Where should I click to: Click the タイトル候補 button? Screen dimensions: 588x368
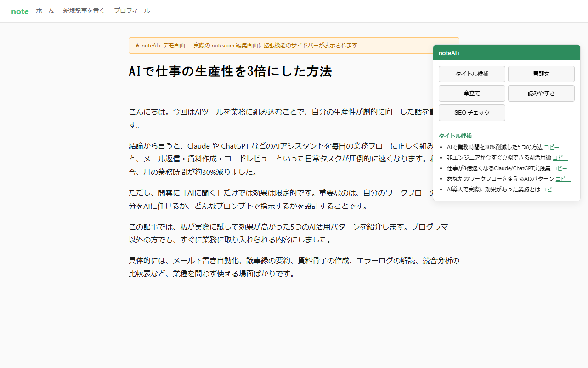pyautogui.click(x=472, y=74)
